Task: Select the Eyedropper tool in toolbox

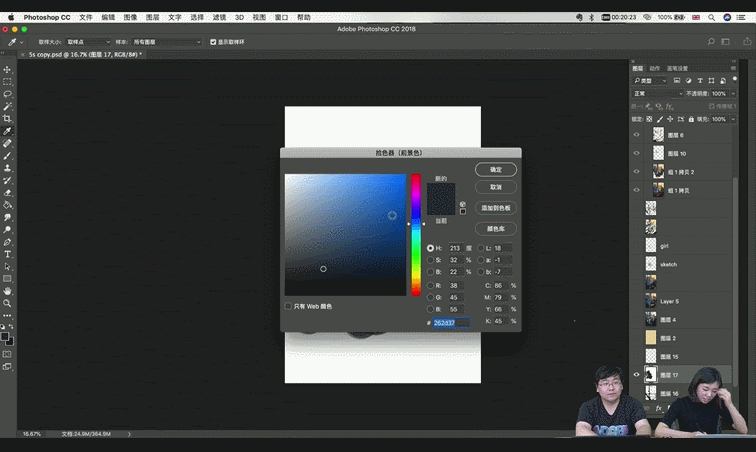Action: [7, 131]
